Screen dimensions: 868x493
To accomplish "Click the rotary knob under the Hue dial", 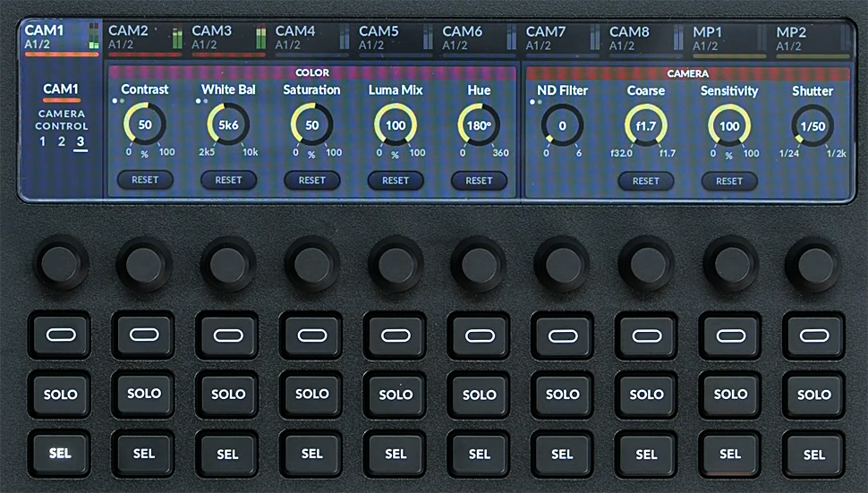I will pos(479,266).
